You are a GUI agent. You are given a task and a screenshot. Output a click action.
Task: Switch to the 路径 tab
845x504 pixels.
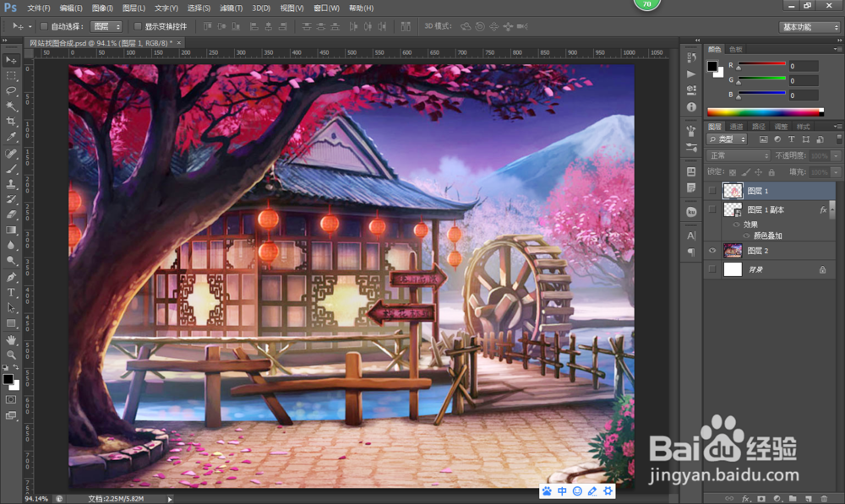point(758,127)
